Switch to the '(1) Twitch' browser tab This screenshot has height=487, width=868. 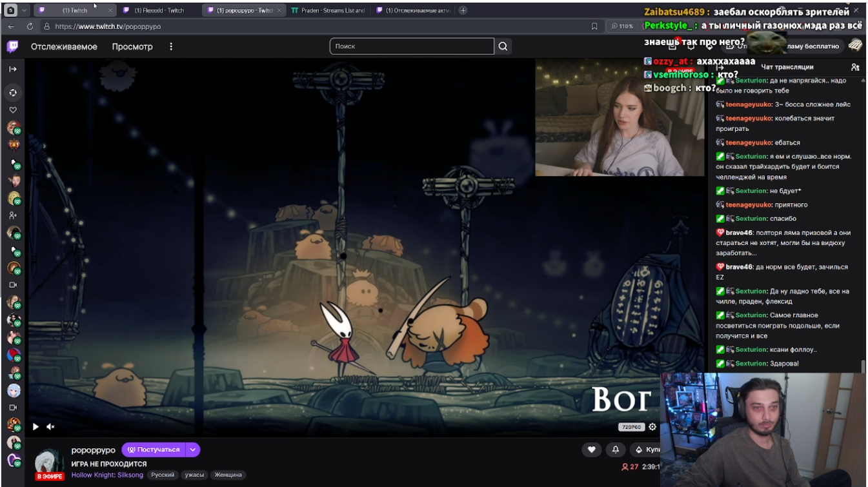(74, 10)
